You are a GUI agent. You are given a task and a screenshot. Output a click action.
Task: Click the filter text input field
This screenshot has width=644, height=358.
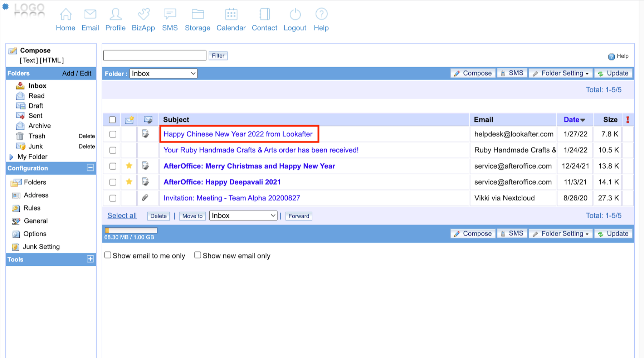tap(155, 56)
